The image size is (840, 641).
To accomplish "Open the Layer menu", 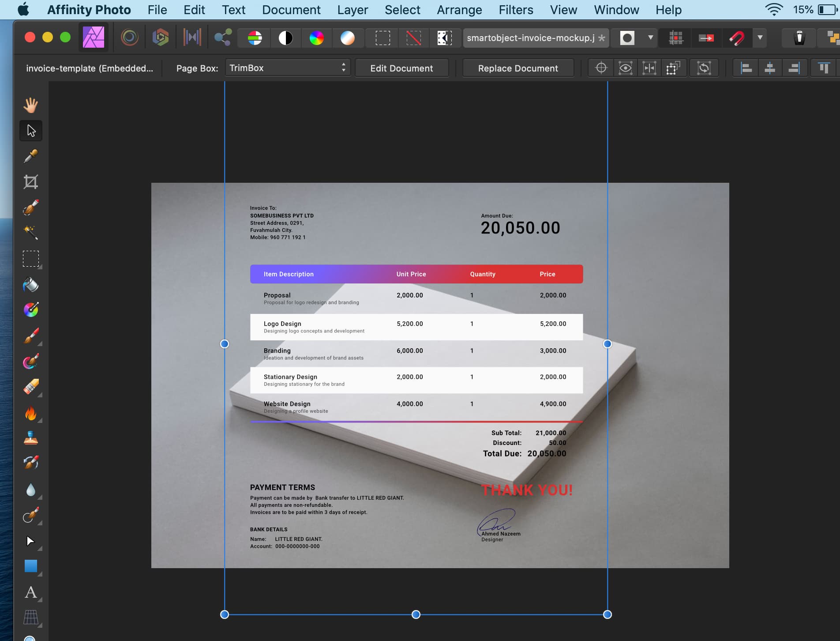I will point(352,10).
